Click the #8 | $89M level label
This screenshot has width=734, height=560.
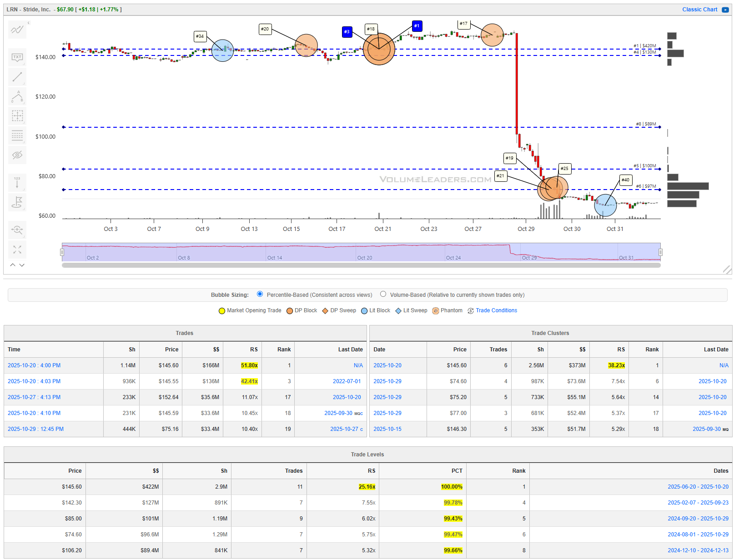[646, 124]
